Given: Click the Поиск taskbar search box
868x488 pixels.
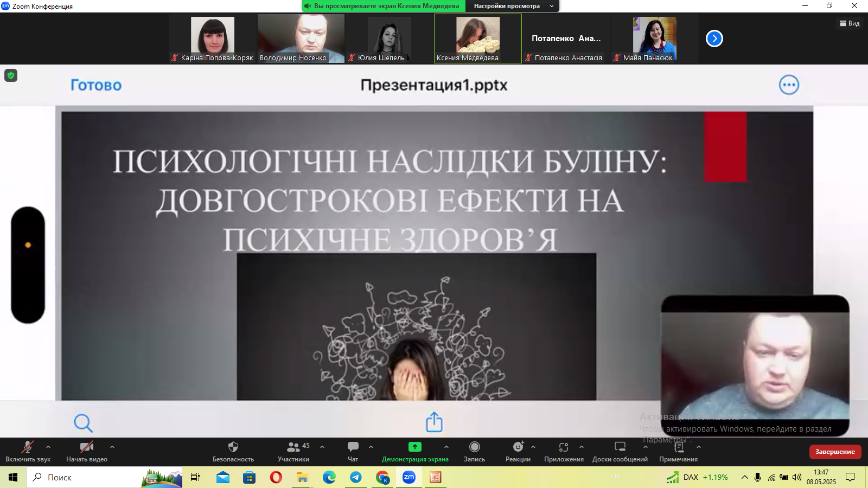Looking at the screenshot, I should click(104, 477).
